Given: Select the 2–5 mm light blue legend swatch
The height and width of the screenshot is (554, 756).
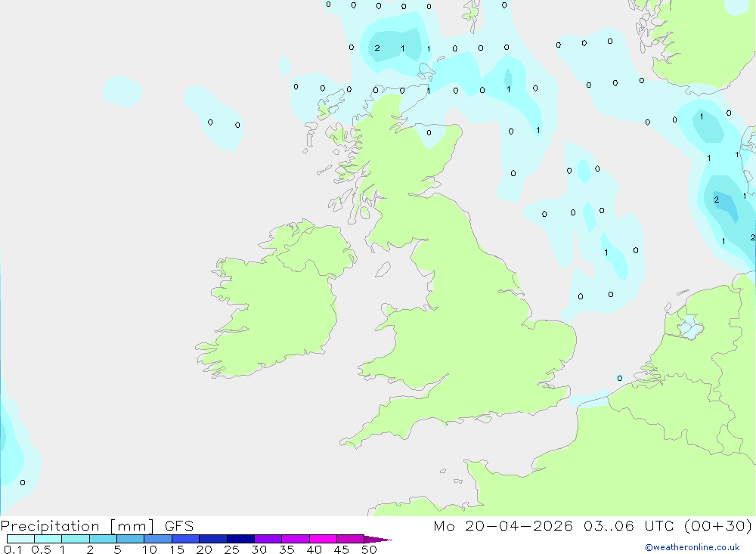Looking at the screenshot, I should pyautogui.click(x=103, y=539).
